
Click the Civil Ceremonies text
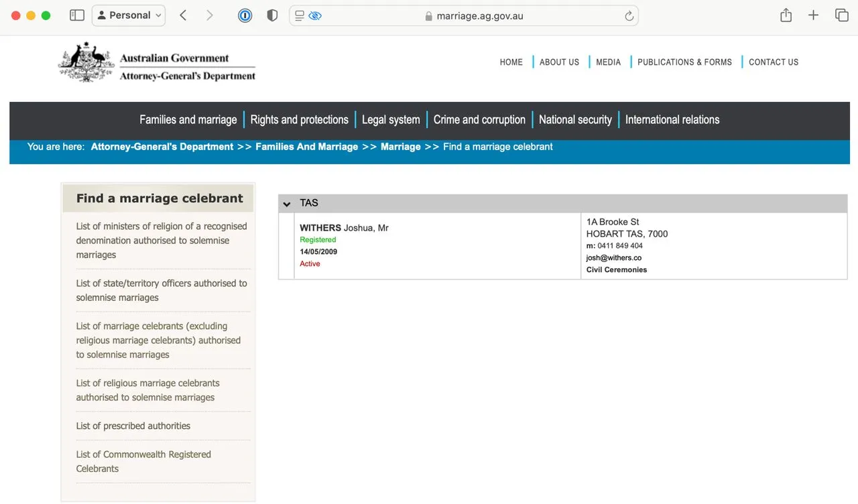pyautogui.click(x=617, y=270)
